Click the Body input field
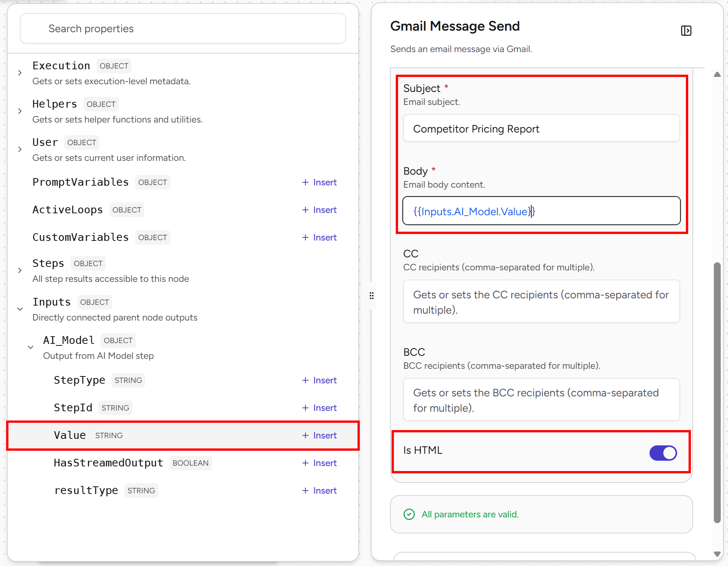This screenshot has width=728, height=566. (x=541, y=211)
